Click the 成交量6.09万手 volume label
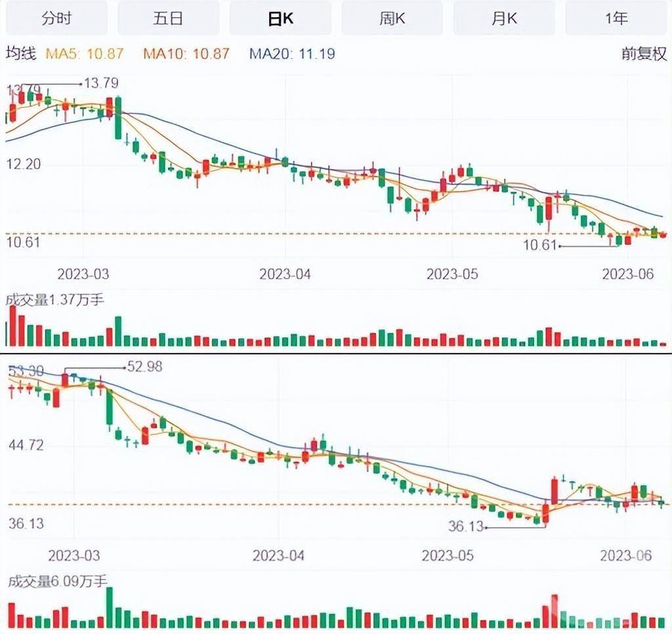672x634 pixels. pyautogui.click(x=56, y=581)
